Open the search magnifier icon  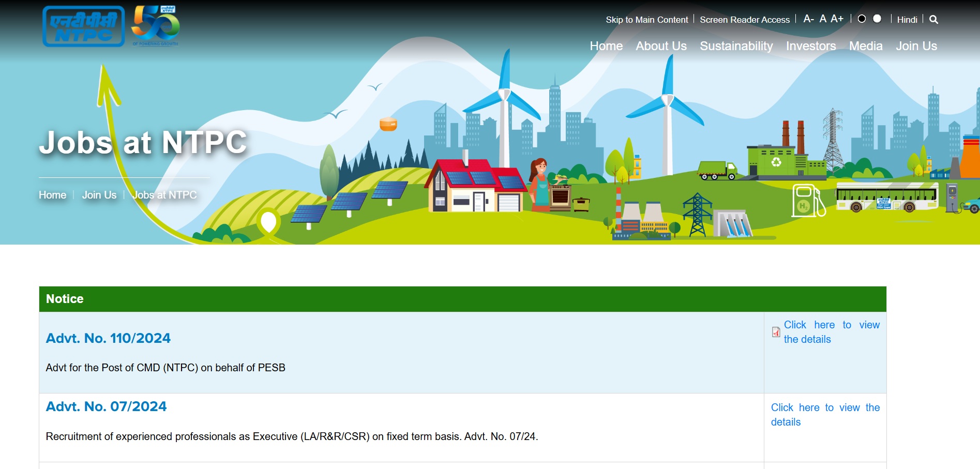click(933, 20)
